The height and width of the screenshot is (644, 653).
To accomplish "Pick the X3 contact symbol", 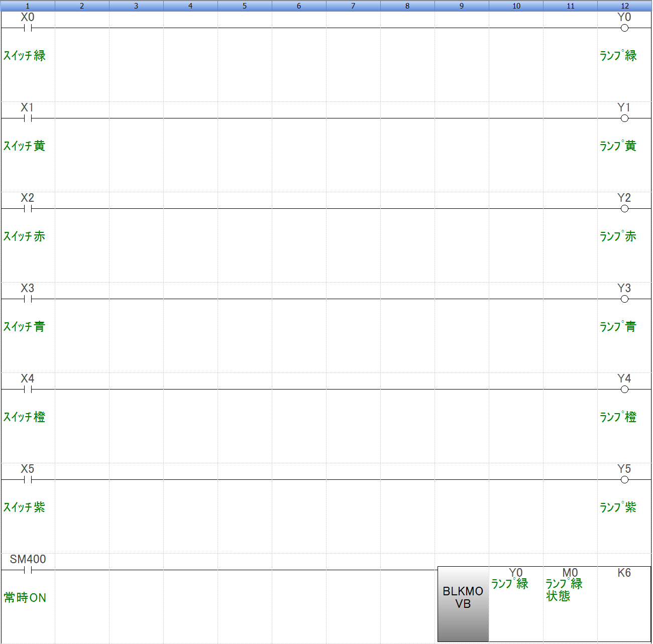I will click(x=28, y=299).
